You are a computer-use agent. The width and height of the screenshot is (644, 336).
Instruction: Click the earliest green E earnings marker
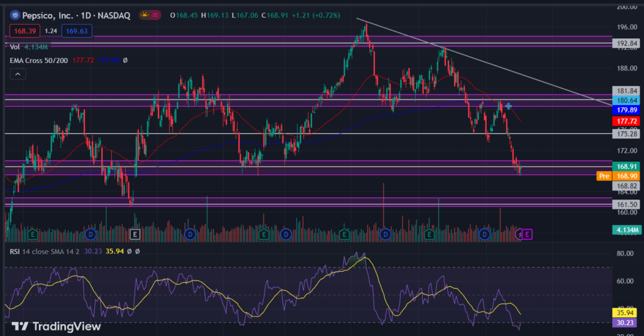(33, 235)
